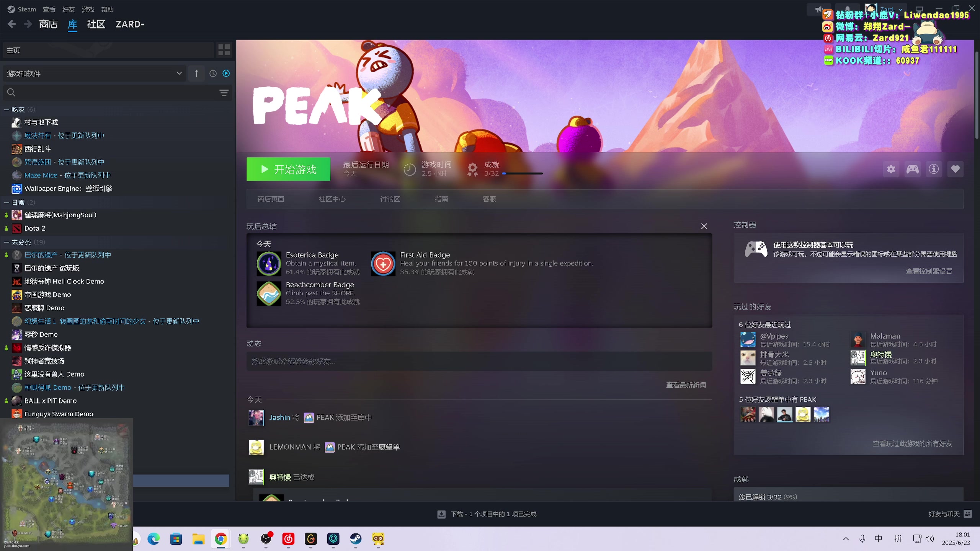Screen dimensions: 980x551
Task: Open the 好友 menu
Action: tap(69, 9)
